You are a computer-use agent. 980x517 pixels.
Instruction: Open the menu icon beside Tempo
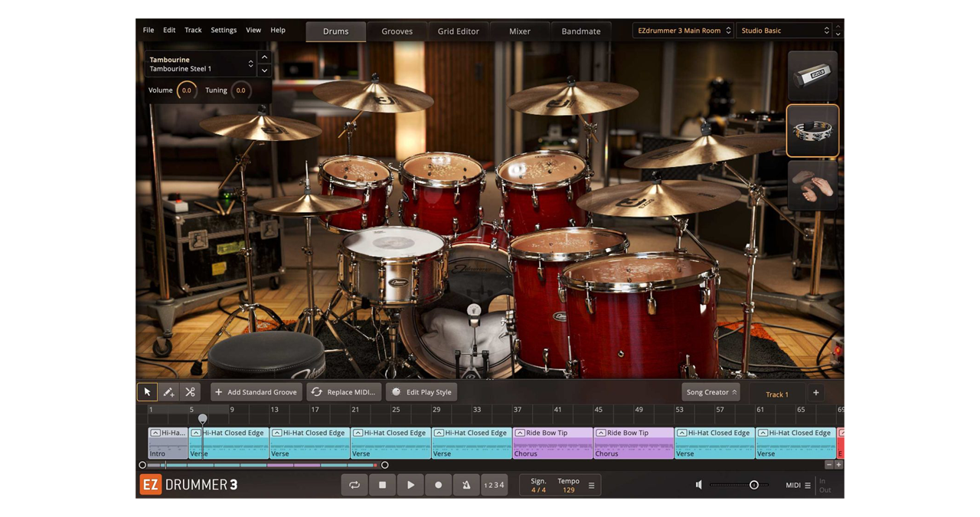(591, 486)
